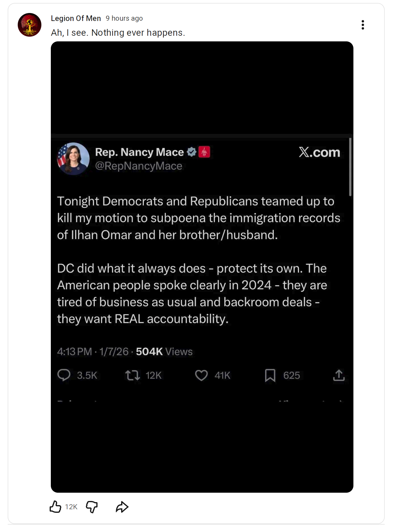Click the thumbs down dislike button
Viewport: 393px width, 532px height.
tap(92, 507)
